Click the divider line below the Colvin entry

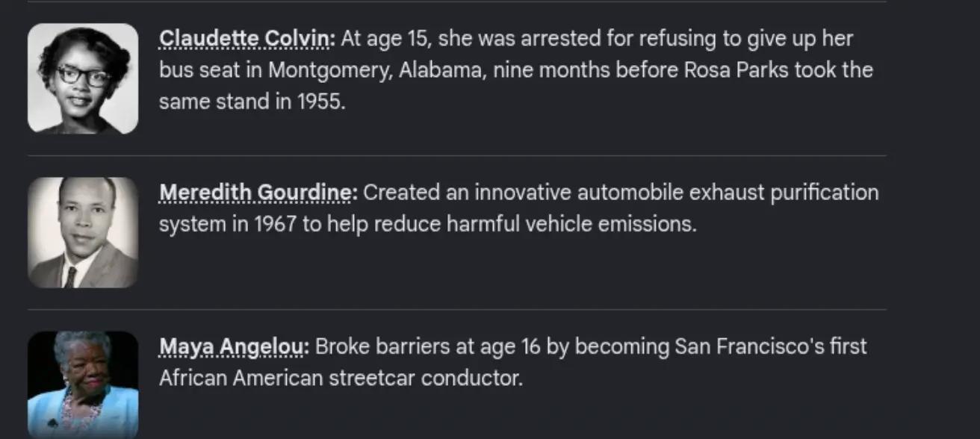pos(457,155)
